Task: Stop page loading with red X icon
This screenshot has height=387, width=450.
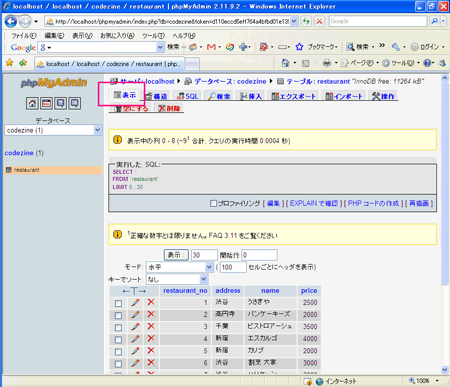Action: [x=319, y=21]
